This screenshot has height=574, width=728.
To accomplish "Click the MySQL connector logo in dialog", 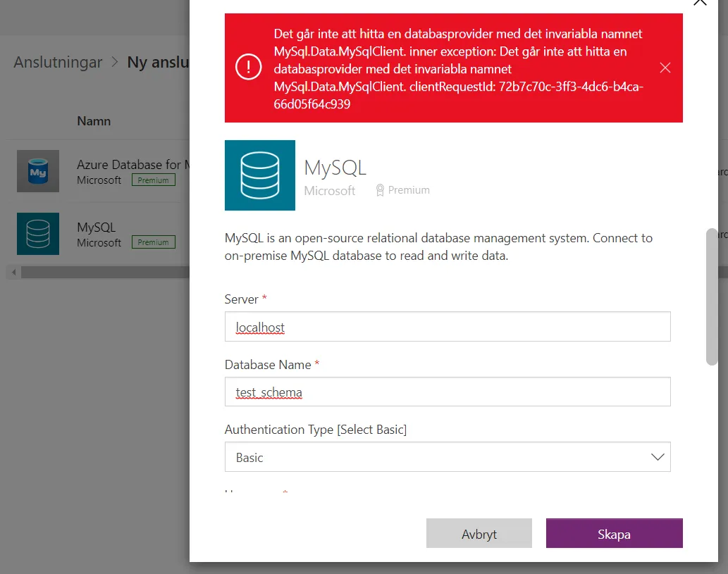I will [x=260, y=175].
